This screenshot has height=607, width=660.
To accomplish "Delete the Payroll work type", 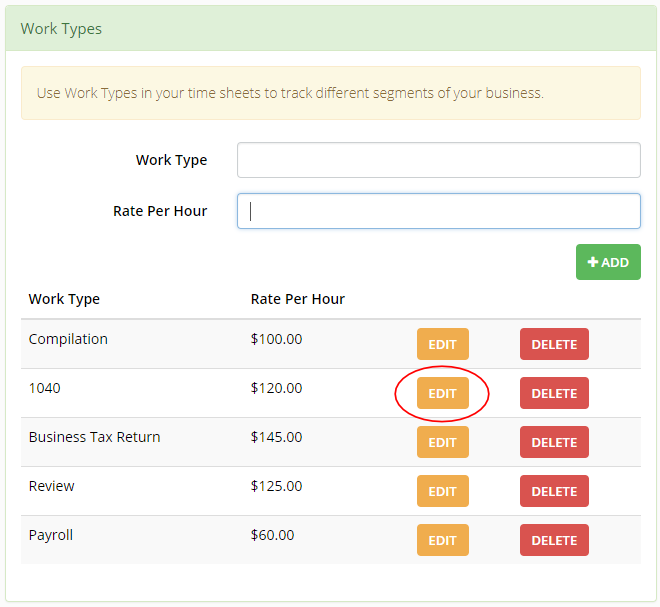I will [x=554, y=540].
